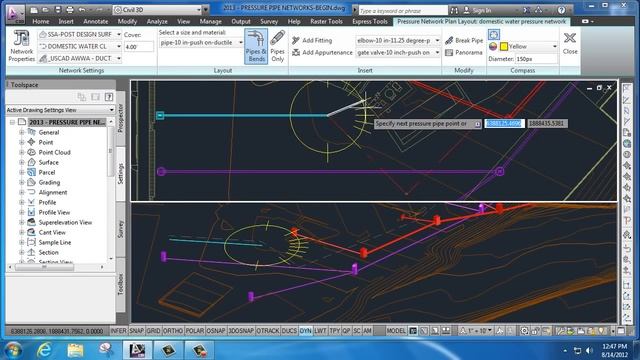Toggle the compass visibility icon
Image resolution: width=640 pixels, height=360 pixels.
[x=493, y=35]
